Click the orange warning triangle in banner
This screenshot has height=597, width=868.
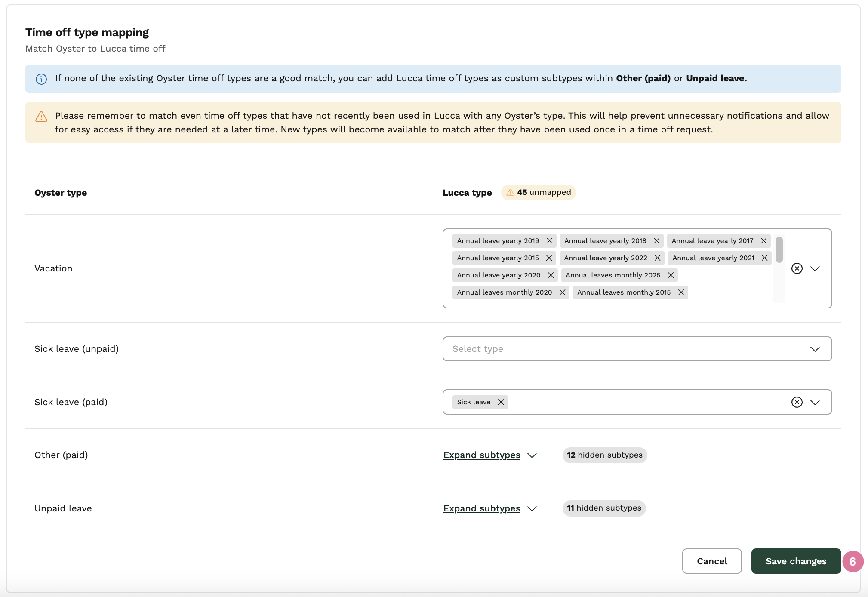(x=41, y=116)
